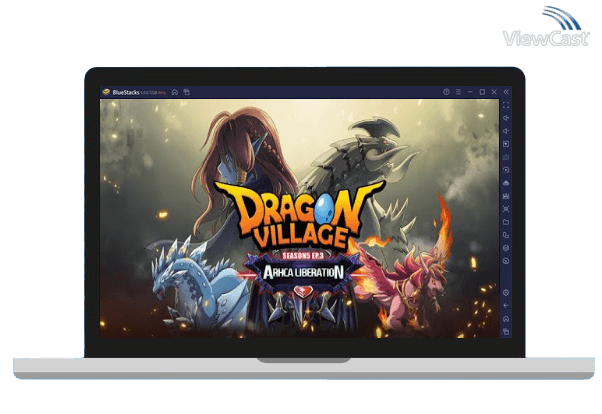
Task: Take a screenshot with the capture-frame icon
Action: pyautogui.click(x=506, y=209)
